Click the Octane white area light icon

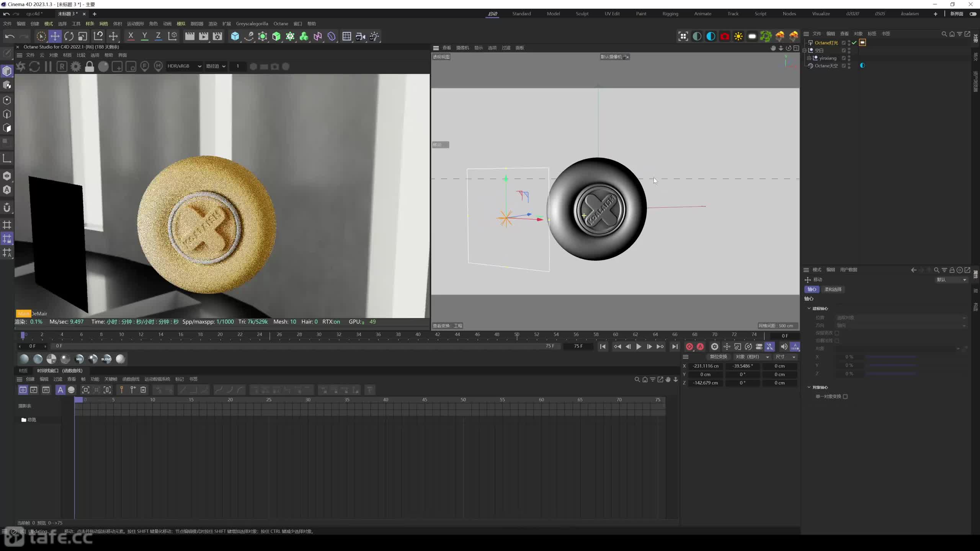pos(752,36)
